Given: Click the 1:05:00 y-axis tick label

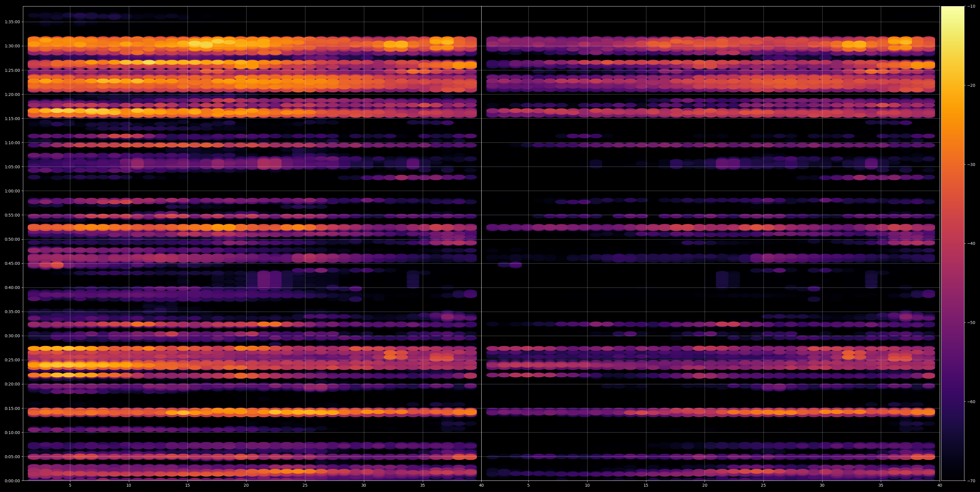Looking at the screenshot, I should [12, 167].
